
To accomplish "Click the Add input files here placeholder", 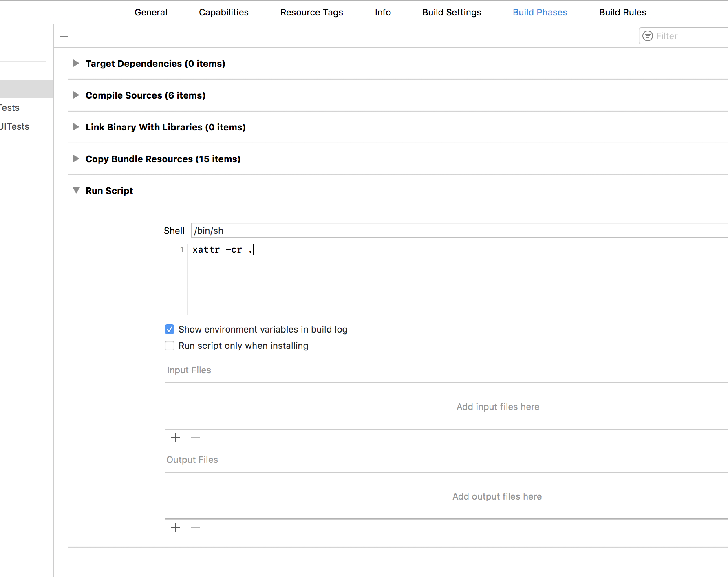I will pos(498,407).
